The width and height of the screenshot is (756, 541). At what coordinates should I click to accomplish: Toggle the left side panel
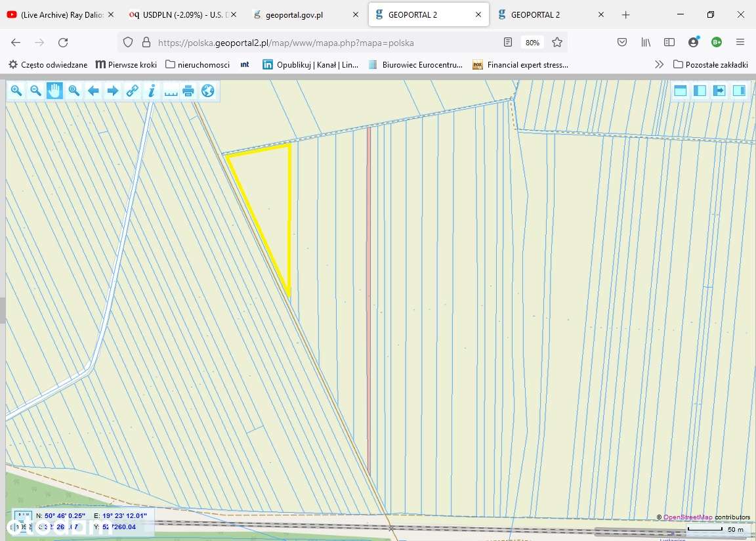[700, 91]
